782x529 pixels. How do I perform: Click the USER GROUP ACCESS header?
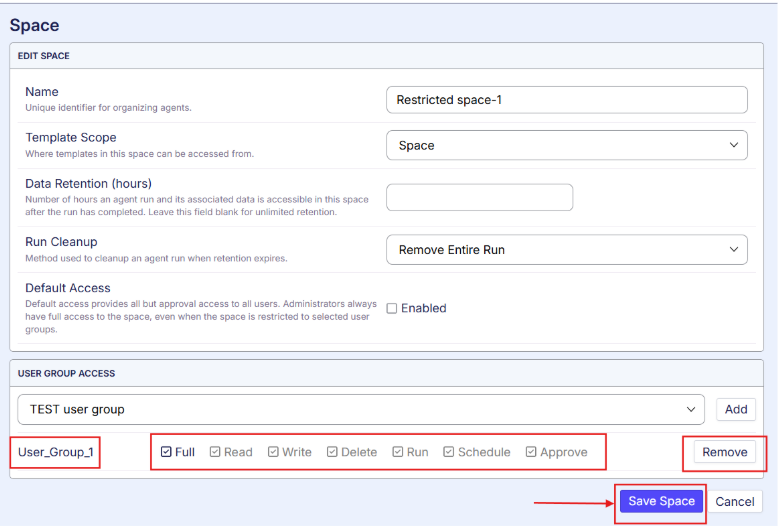66,373
